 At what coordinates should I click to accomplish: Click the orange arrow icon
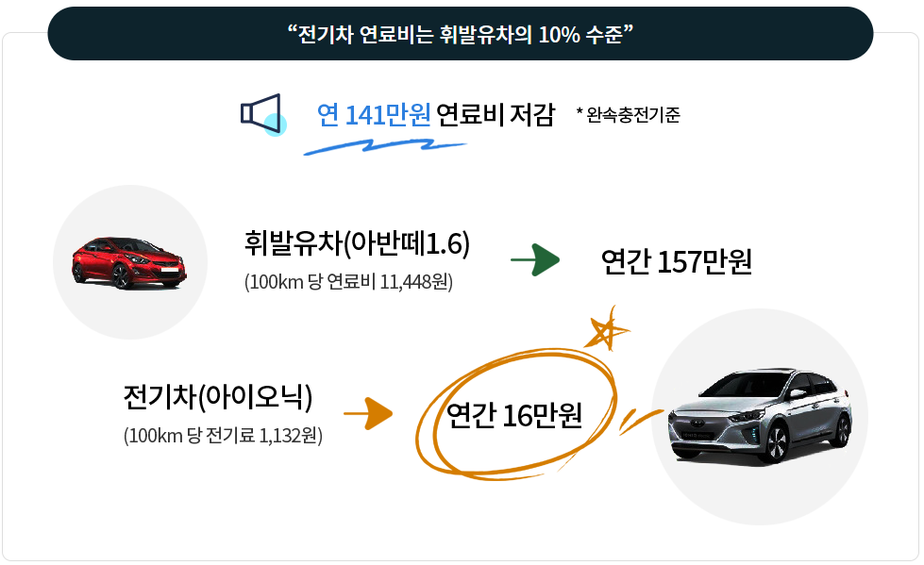(x=368, y=413)
